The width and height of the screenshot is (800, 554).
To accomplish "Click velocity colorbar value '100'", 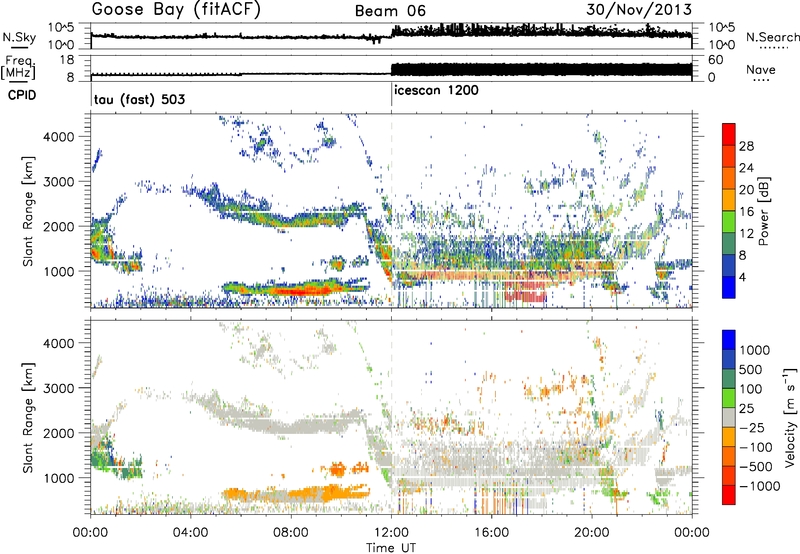I will pos(751,389).
